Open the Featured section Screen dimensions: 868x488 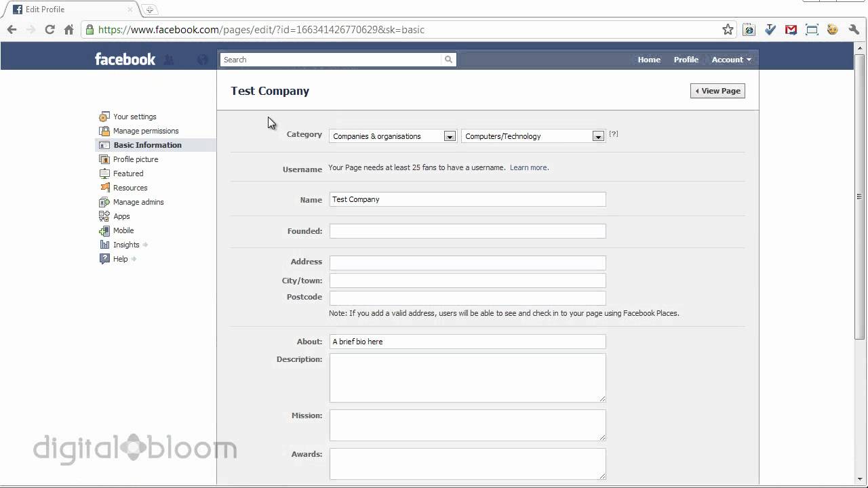pos(128,174)
